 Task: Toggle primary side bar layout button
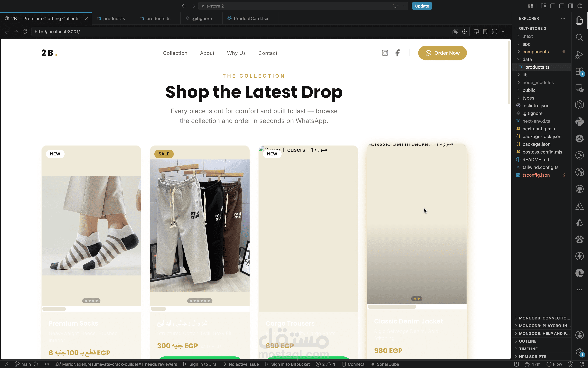[552, 6]
